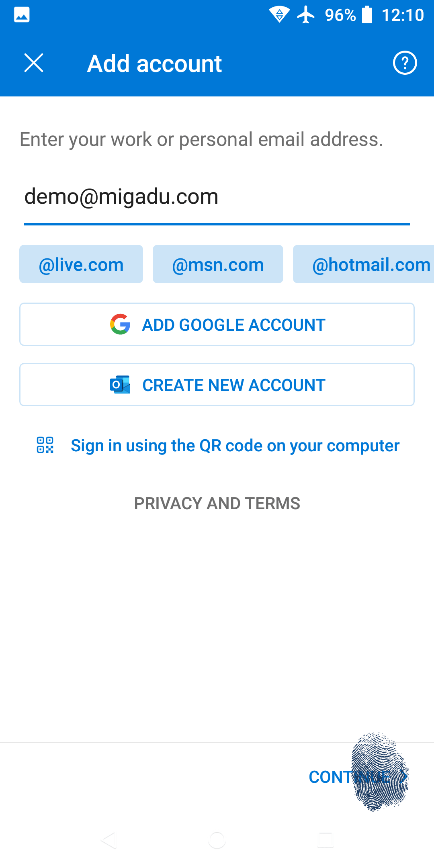The image size is (434, 868).
Task: Tap the Continue arrow chevron
Action: (403, 776)
